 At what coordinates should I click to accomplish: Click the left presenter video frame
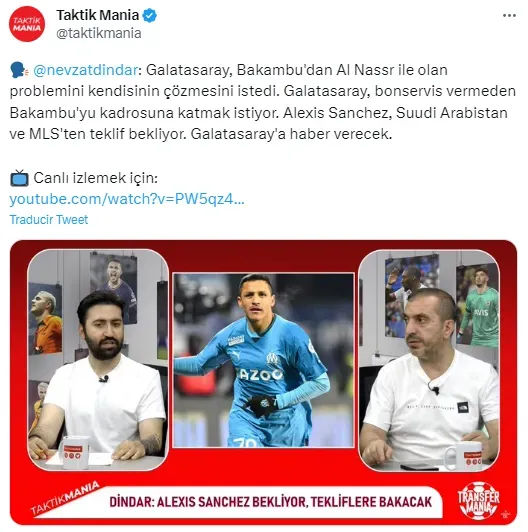pyautogui.click(x=98, y=360)
